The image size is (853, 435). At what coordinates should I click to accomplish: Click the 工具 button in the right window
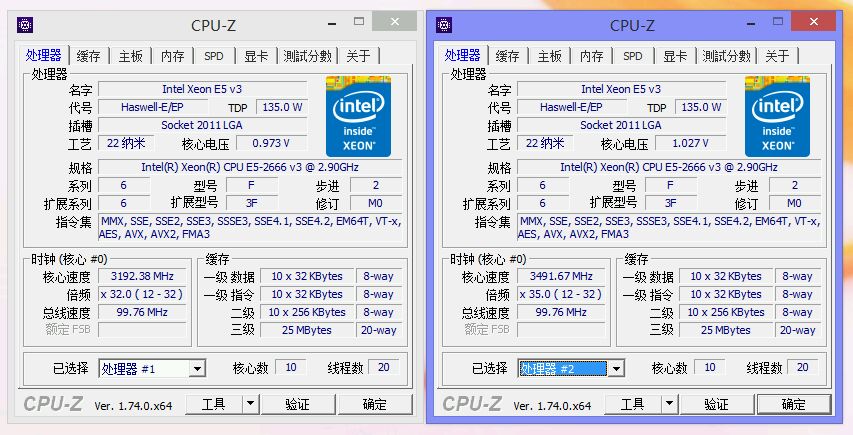click(x=633, y=404)
